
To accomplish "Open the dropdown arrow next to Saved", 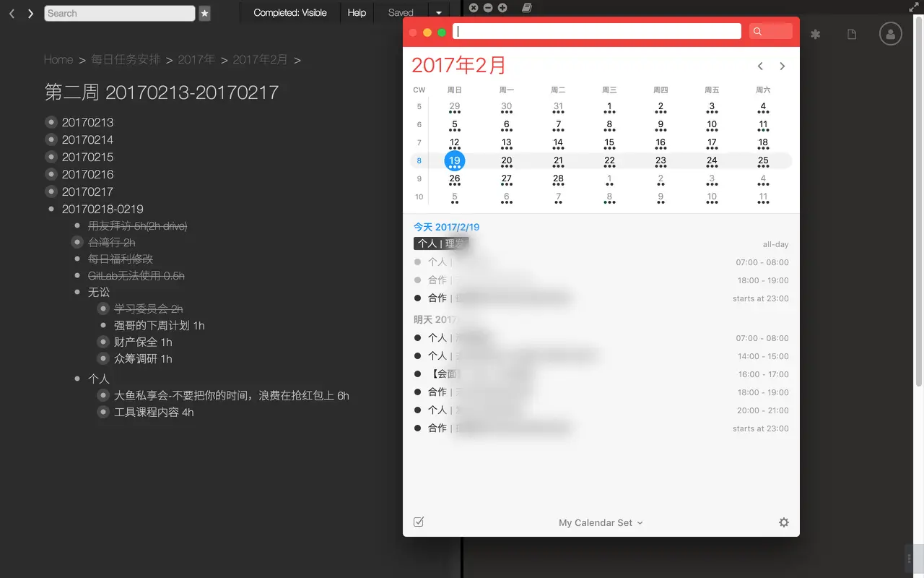I will point(438,13).
